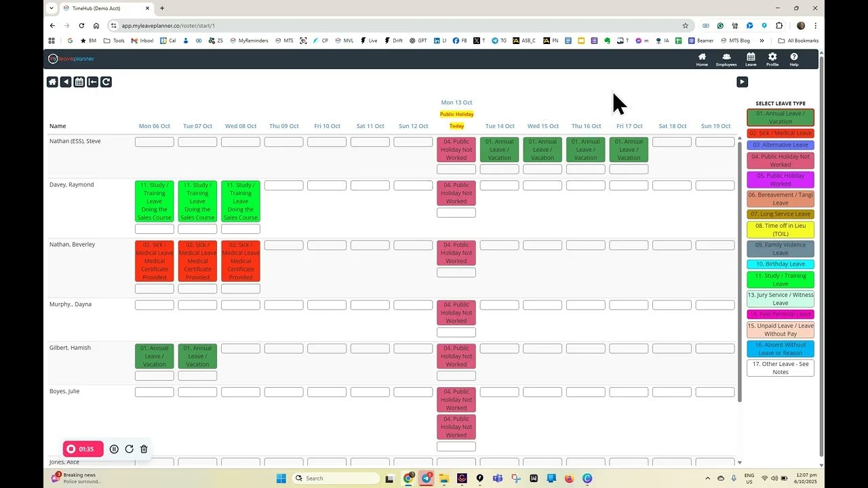This screenshot has height=488, width=868.
Task: Pause the screen recording timer
Action: (x=114, y=449)
